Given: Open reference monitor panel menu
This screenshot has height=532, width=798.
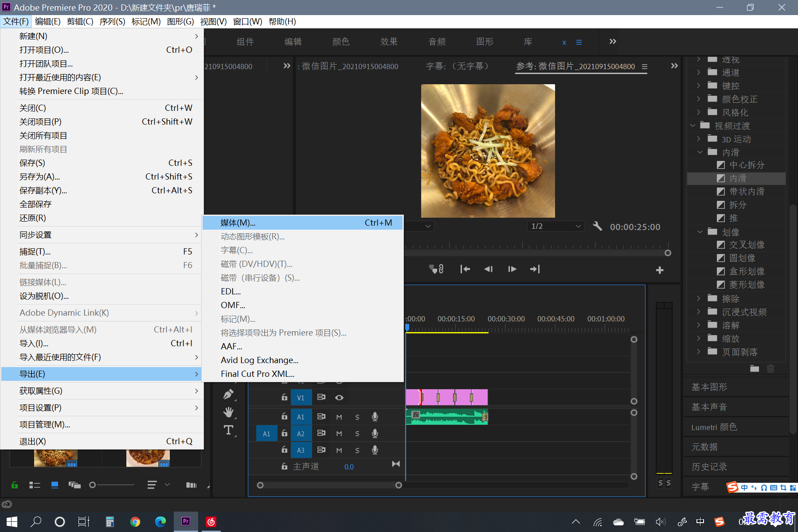Looking at the screenshot, I should 645,66.
